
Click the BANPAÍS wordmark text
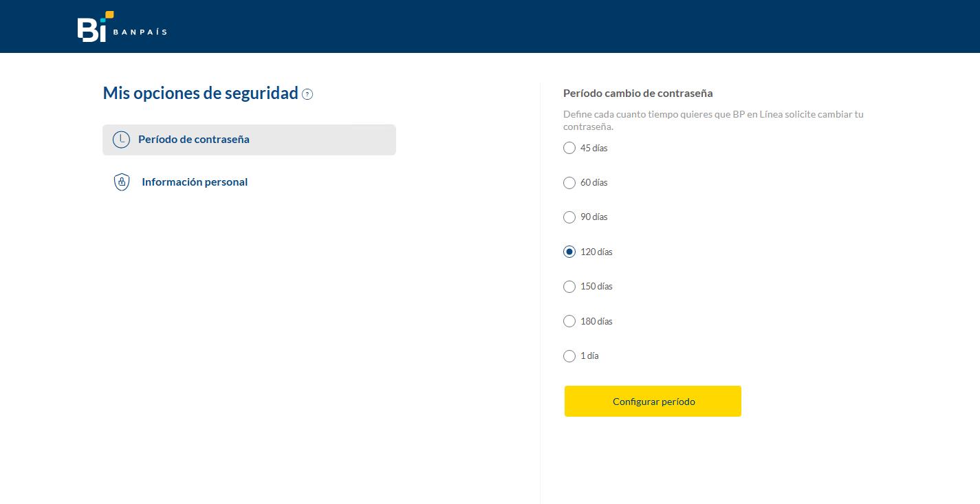point(140,32)
